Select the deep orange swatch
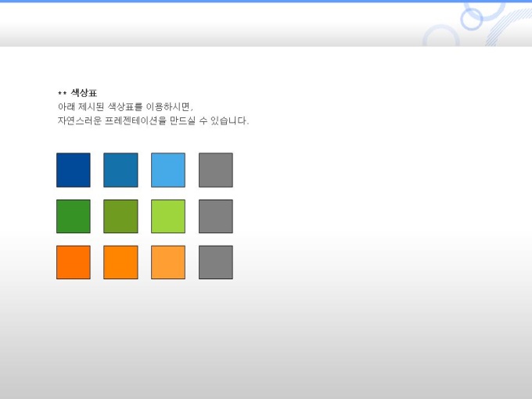 tap(74, 262)
